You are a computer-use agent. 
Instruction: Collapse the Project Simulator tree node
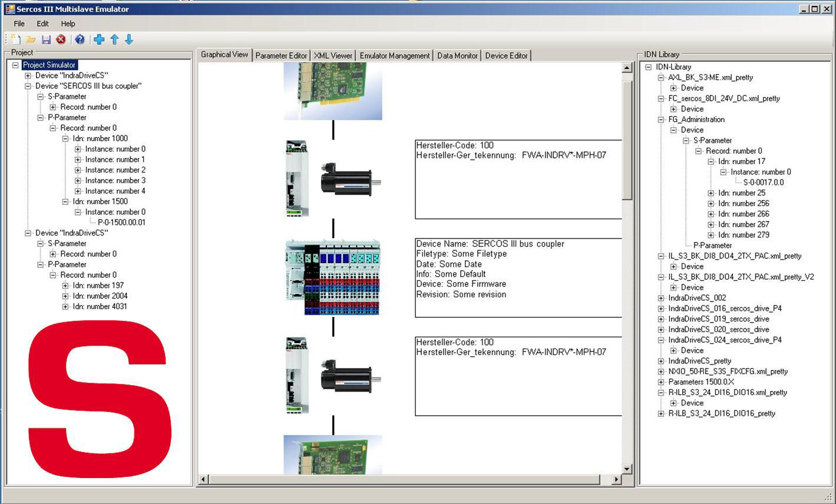[16, 65]
